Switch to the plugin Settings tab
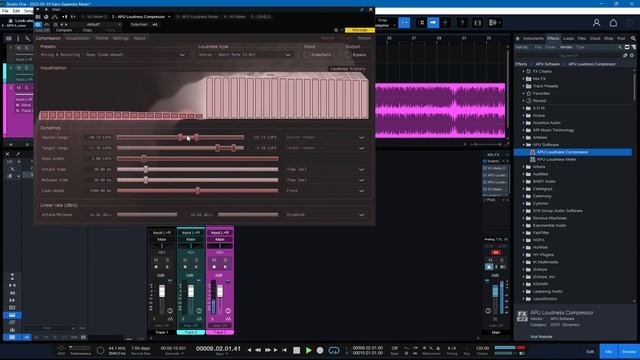 tap(121, 38)
